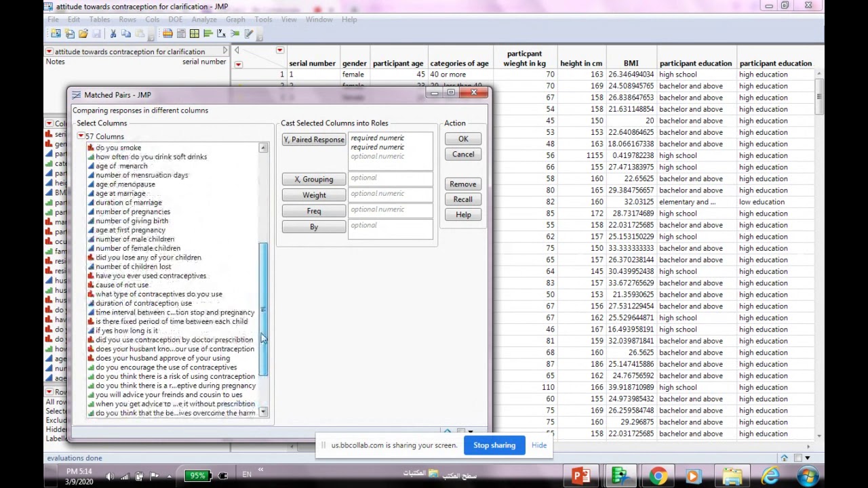Open Google Chrome from the taskbar
The image size is (868, 488).
(x=657, y=476)
